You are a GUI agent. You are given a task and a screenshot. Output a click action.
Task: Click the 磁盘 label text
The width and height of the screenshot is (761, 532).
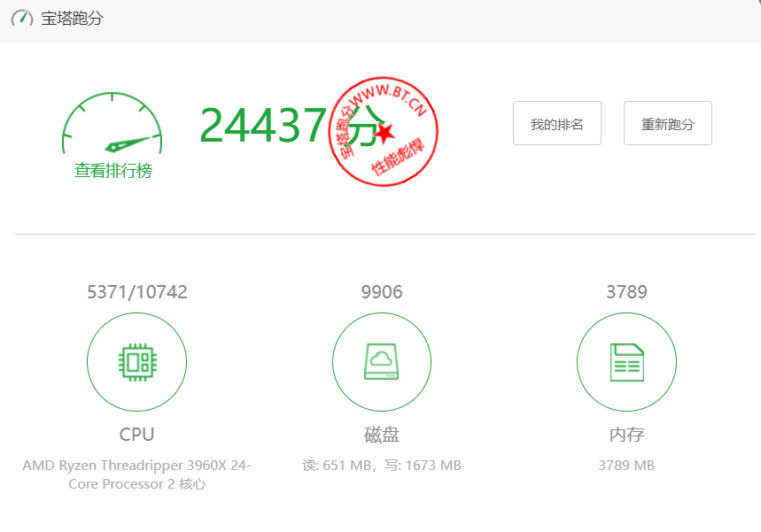click(x=382, y=435)
